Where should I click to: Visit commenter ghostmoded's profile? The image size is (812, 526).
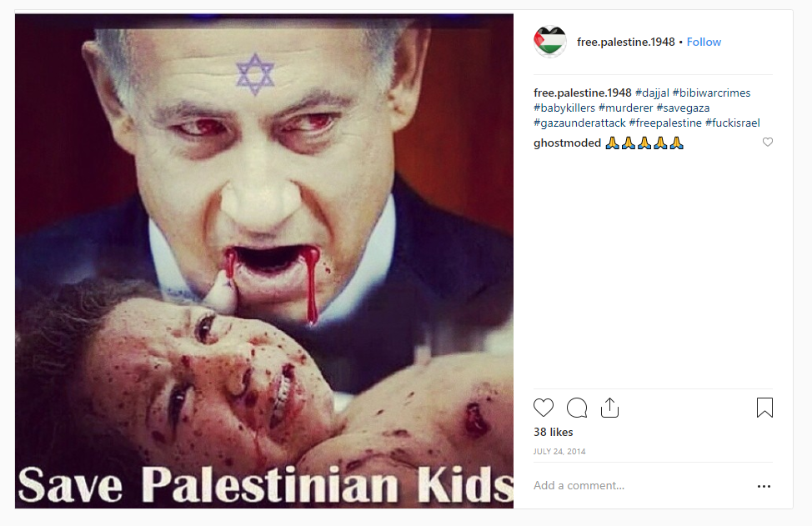point(567,143)
